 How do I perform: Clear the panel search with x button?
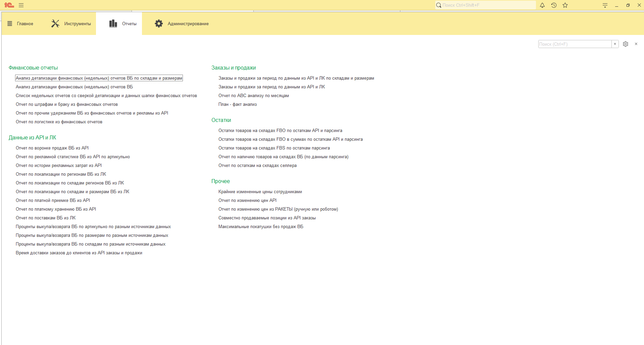615,44
